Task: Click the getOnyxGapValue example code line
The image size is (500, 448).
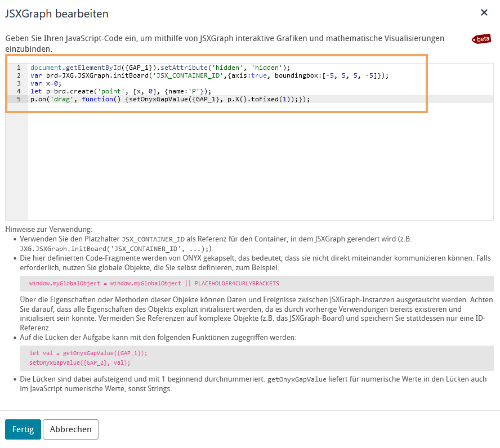Action: (88, 353)
